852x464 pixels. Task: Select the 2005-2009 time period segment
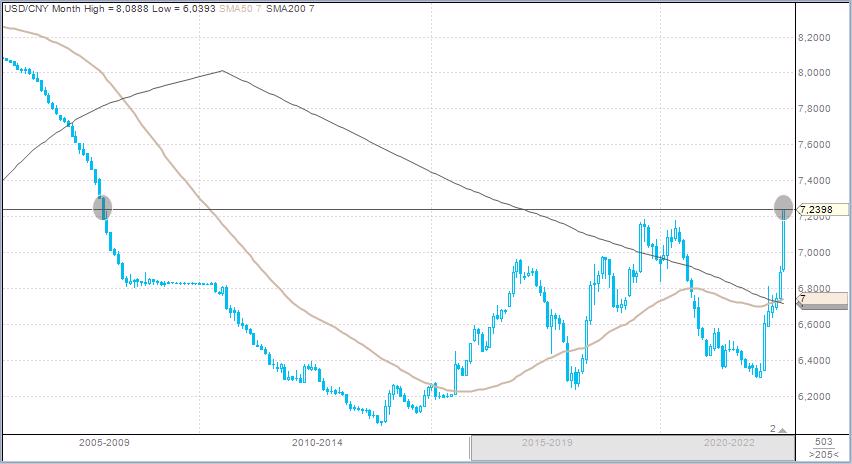(103, 441)
